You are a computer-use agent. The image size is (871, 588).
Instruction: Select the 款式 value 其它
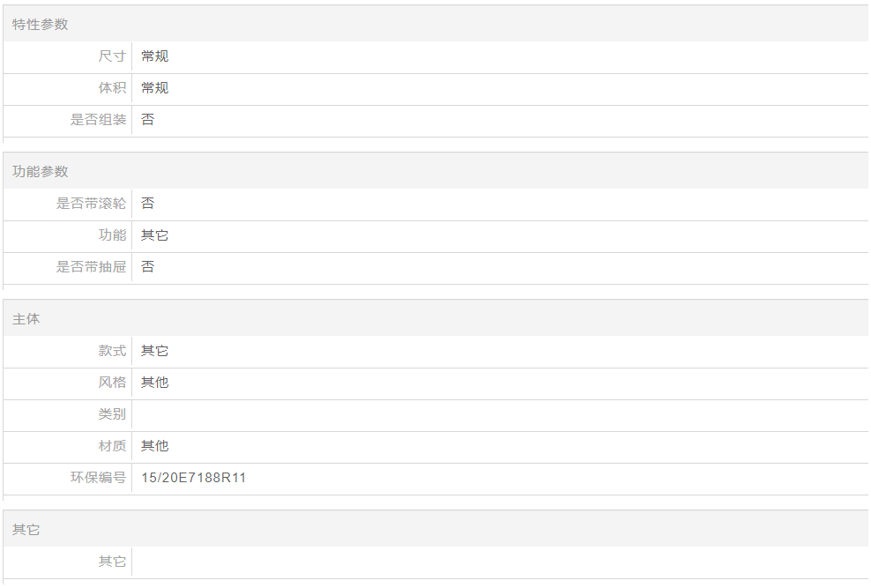click(155, 350)
